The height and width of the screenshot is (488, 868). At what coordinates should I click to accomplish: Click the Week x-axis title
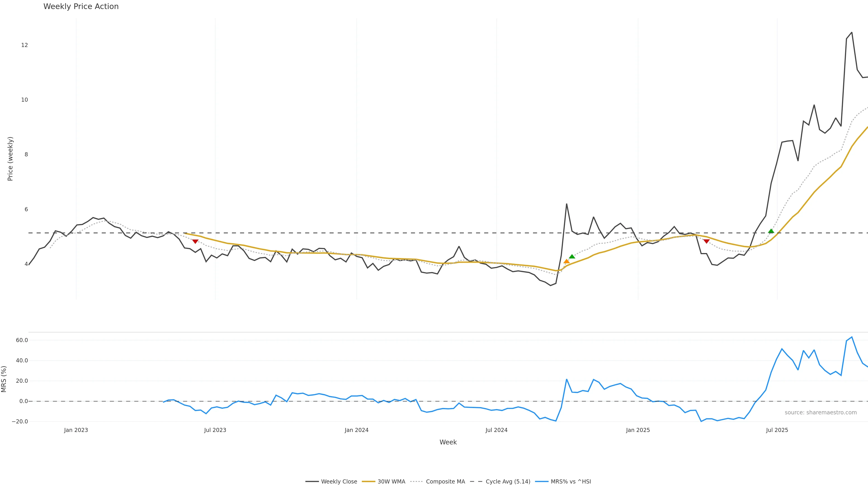448,442
